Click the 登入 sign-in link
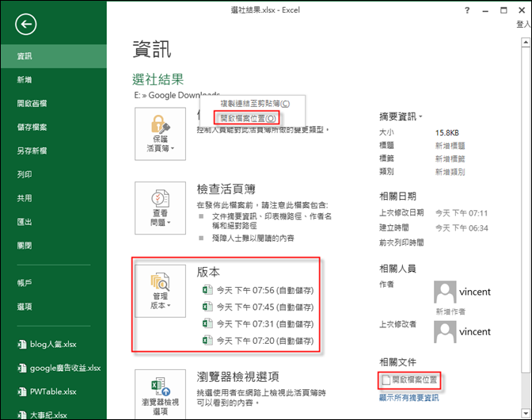The width and height of the screenshot is (532, 420). click(x=523, y=24)
